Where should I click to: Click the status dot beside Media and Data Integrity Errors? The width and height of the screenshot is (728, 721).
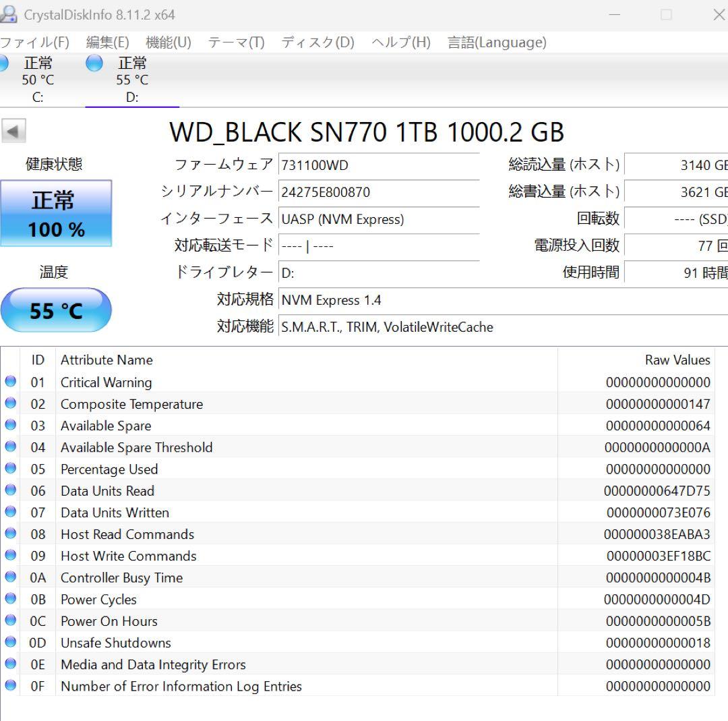click(9, 664)
